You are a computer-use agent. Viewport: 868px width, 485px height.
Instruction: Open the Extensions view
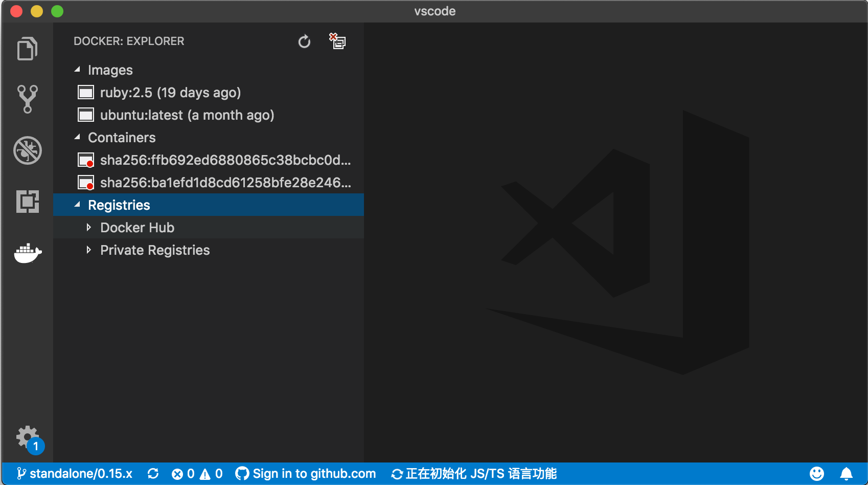coord(28,202)
